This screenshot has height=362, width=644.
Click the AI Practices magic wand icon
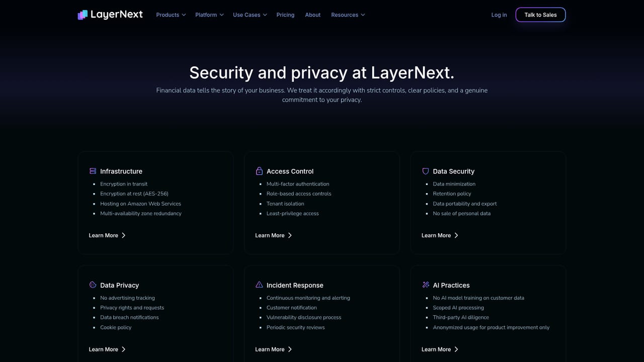tap(426, 285)
